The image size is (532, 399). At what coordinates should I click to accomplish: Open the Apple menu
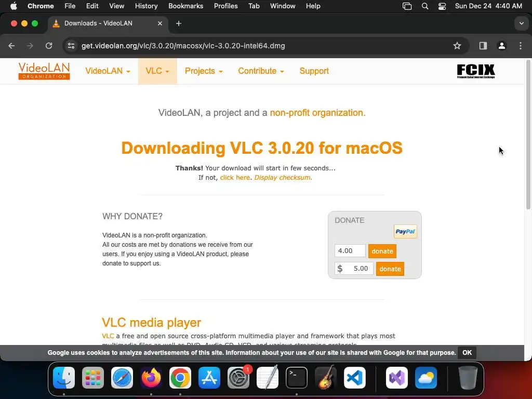click(14, 6)
